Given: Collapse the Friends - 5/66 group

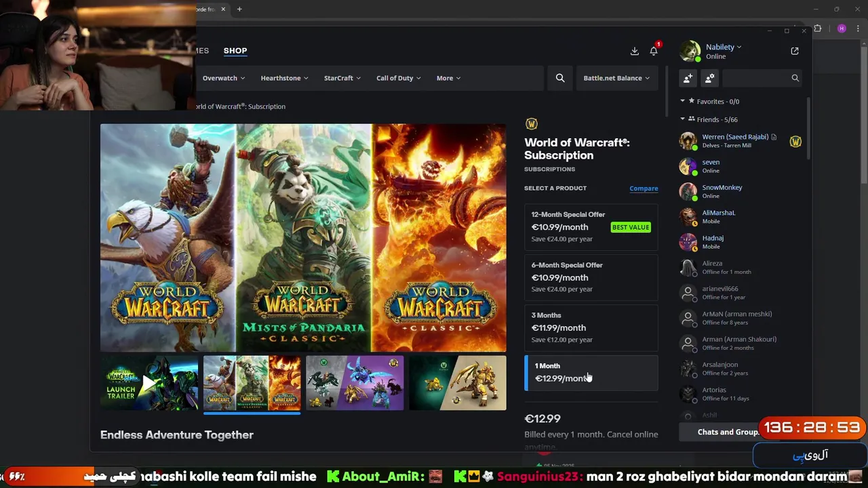Looking at the screenshot, I should point(683,119).
